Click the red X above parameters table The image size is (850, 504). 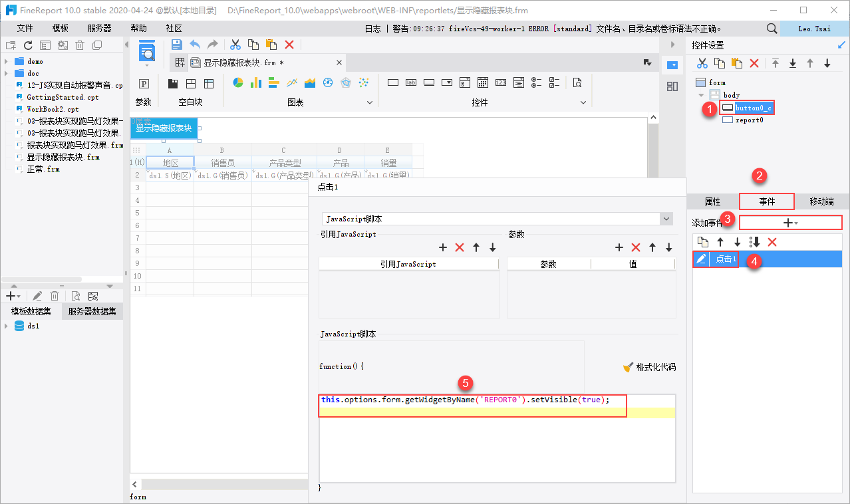click(x=635, y=247)
